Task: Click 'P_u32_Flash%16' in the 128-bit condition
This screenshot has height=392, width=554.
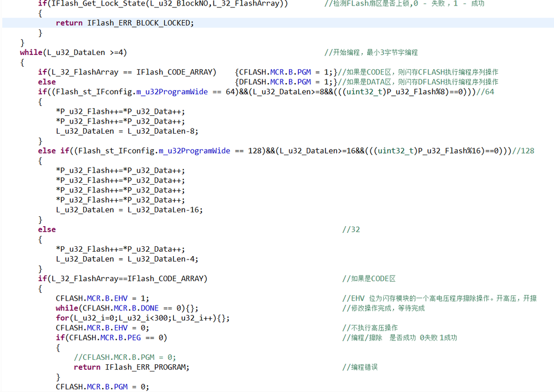Action: click(x=449, y=151)
